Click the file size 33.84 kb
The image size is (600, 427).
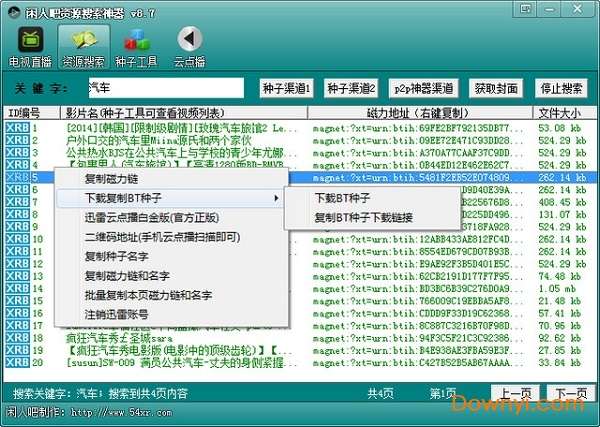(x=562, y=363)
